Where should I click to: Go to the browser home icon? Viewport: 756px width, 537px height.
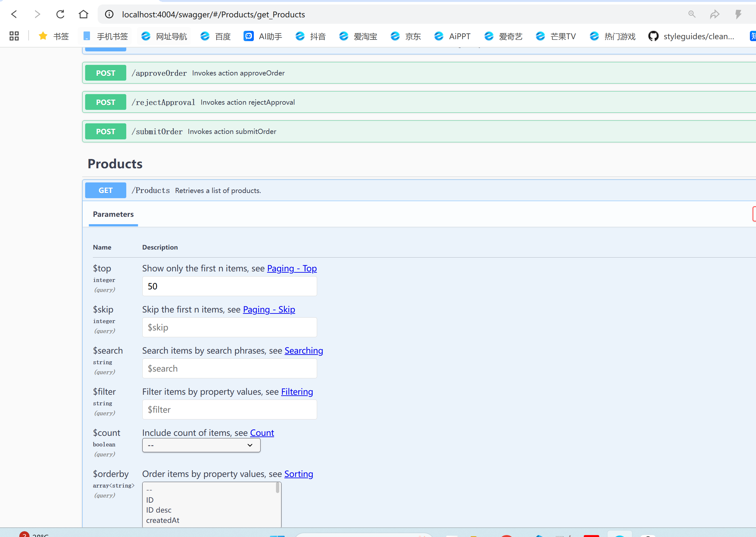[83, 14]
